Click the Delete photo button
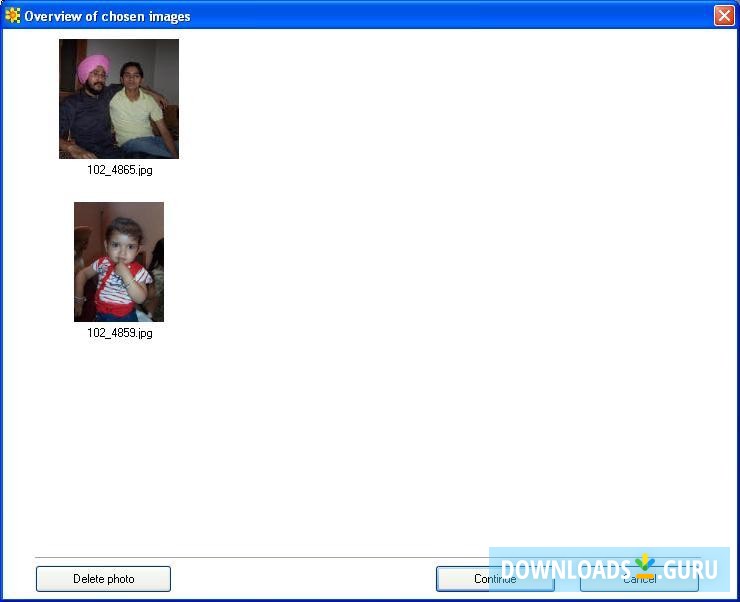This screenshot has height=602, width=740. 103,579
